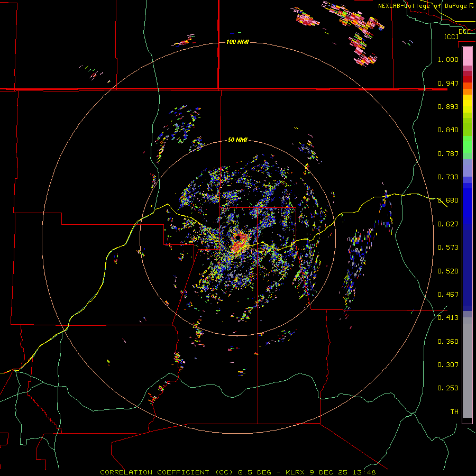Viewport: 476px width, 476px height.
Task: Select the 0.787 legend value
Action: pyautogui.click(x=448, y=153)
